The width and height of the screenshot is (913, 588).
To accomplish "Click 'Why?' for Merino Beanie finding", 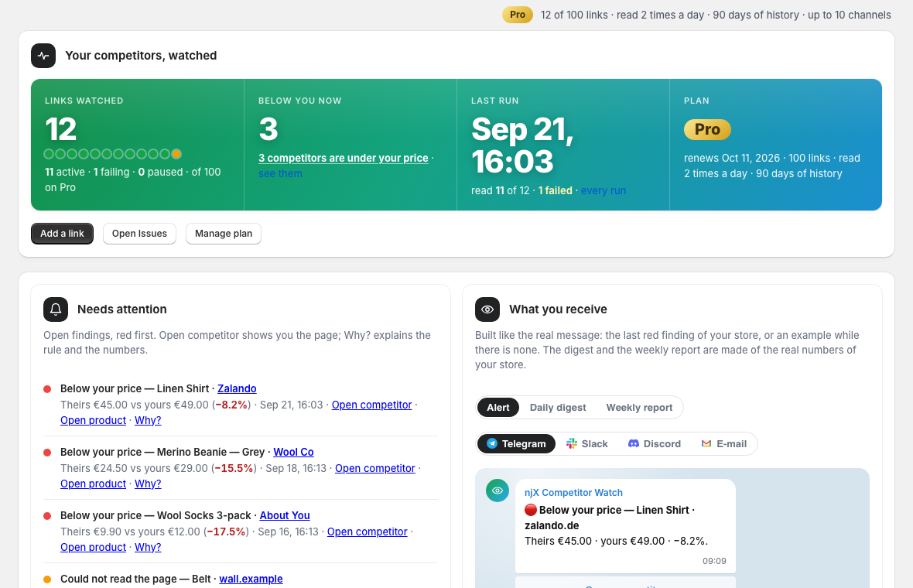I will [x=148, y=484].
